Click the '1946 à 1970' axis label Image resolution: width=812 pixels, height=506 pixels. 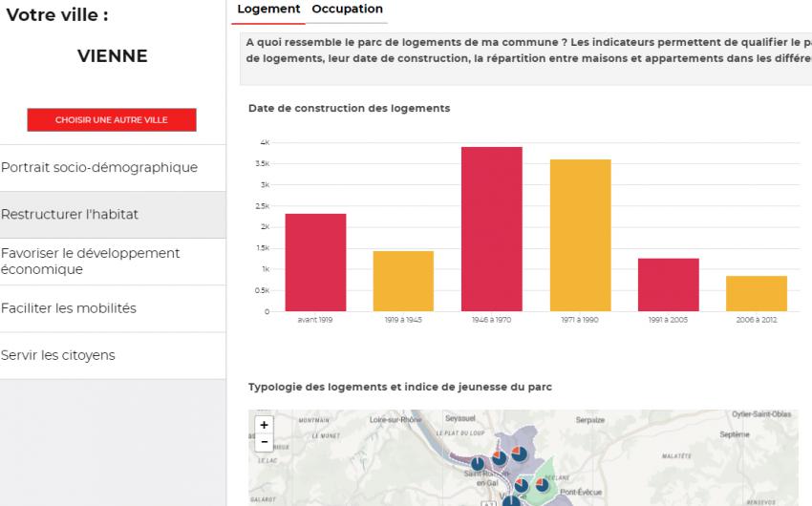[x=491, y=320]
